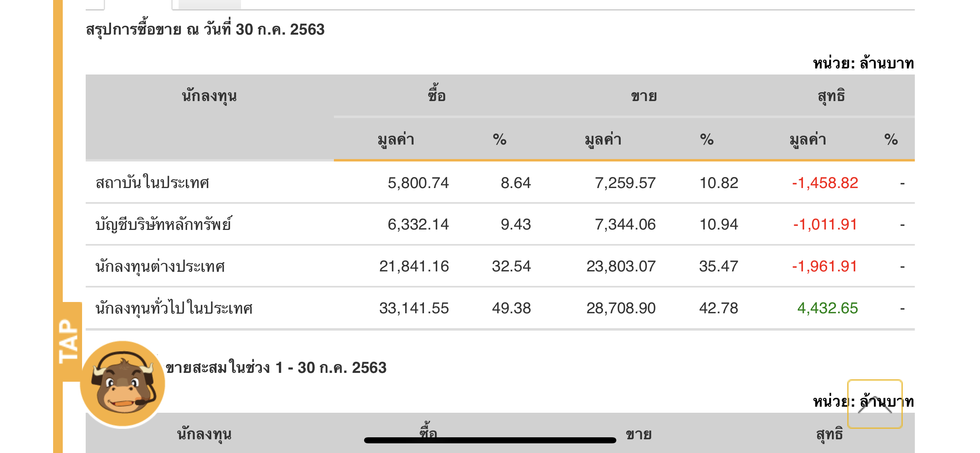The image size is (980, 453).
Task: Click the ซื้อ header in the top table
Action: click(x=436, y=96)
